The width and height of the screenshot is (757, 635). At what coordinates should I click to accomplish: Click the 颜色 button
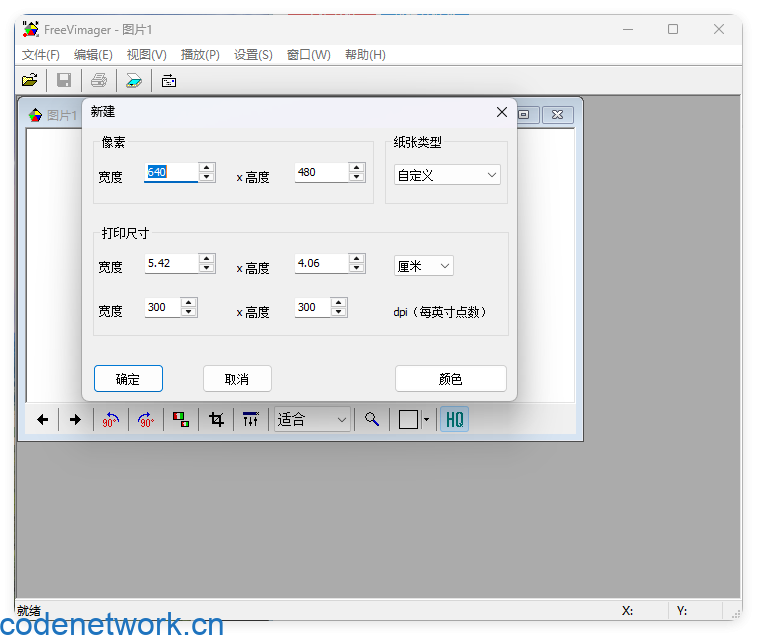click(450, 379)
